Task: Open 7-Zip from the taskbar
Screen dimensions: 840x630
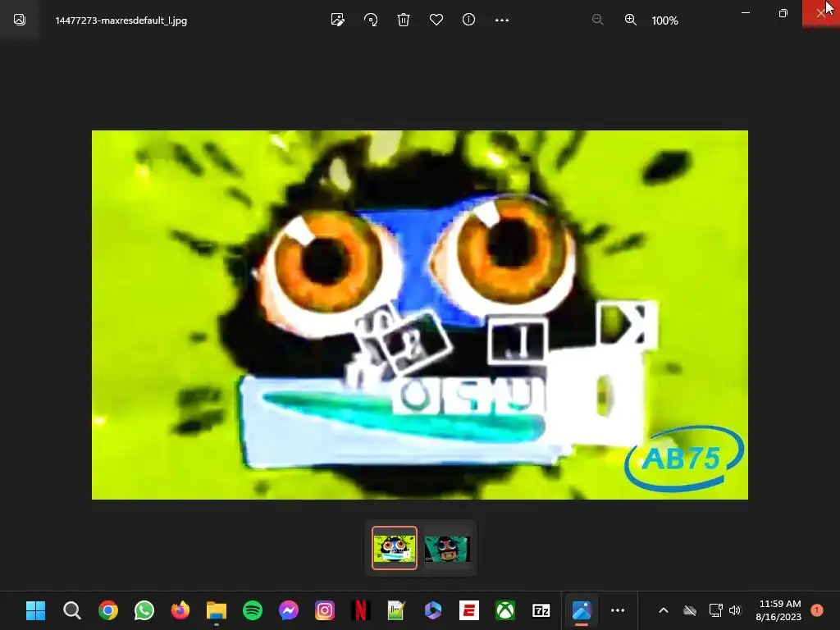Action: [x=541, y=610]
